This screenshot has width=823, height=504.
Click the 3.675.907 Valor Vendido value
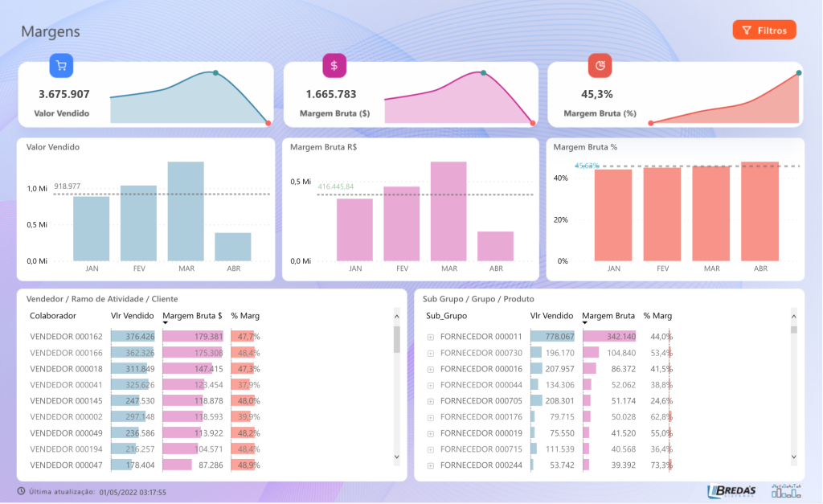tap(64, 95)
